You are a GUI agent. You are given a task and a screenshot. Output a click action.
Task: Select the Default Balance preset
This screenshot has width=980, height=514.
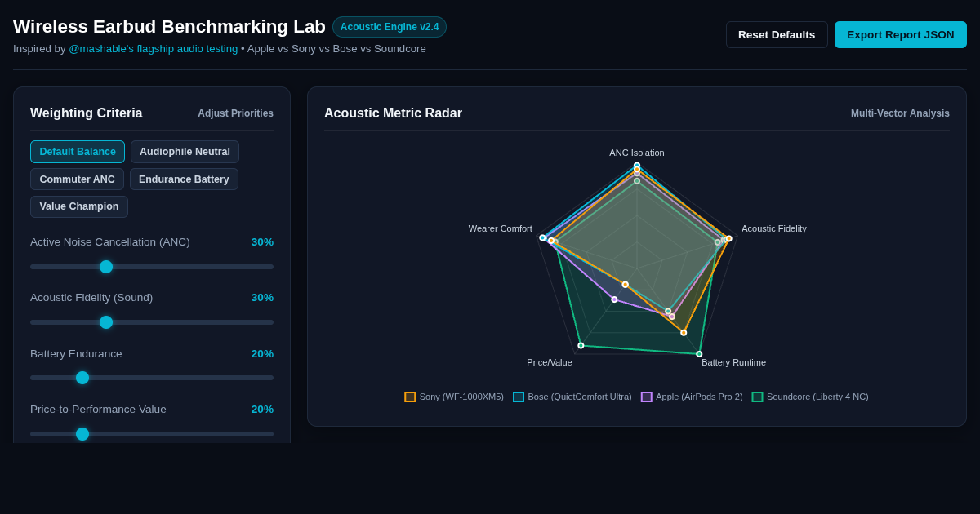pyautogui.click(x=78, y=152)
